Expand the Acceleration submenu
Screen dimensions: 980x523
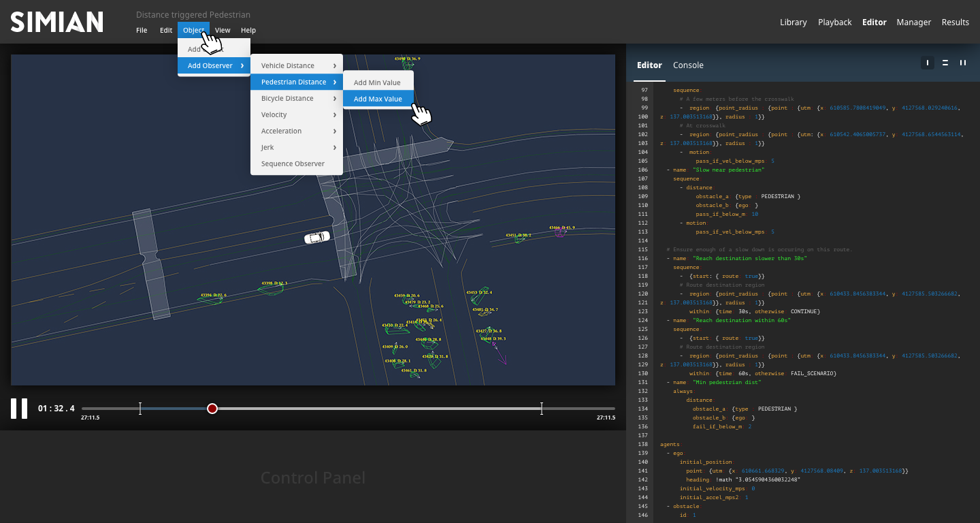tap(297, 131)
